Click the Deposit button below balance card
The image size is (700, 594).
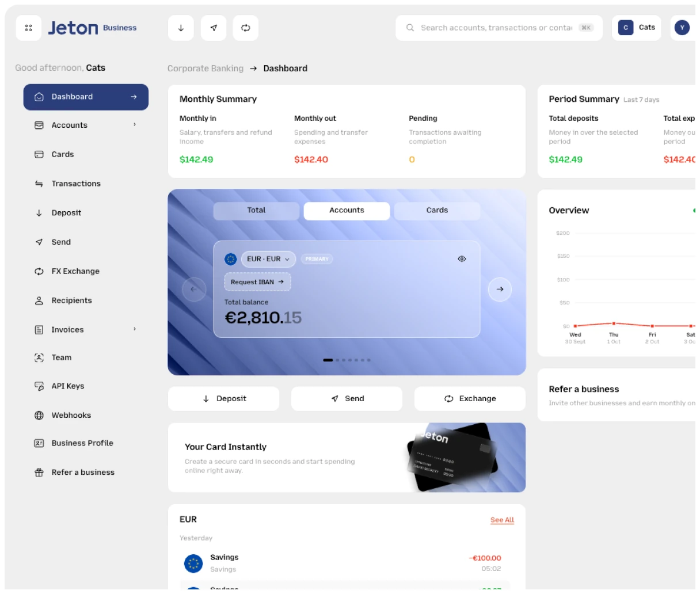coord(223,399)
